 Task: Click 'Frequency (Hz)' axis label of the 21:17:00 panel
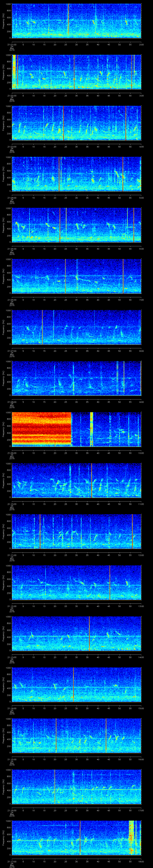[3, 838]
